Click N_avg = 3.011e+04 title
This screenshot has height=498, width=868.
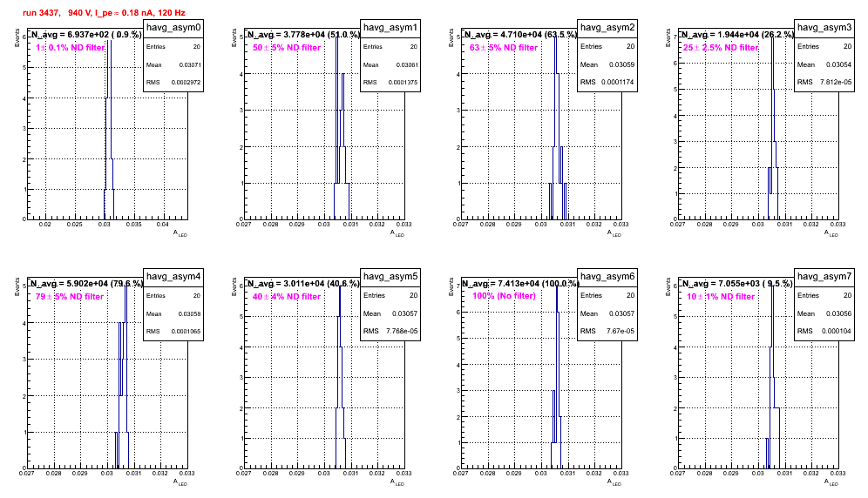point(303,283)
